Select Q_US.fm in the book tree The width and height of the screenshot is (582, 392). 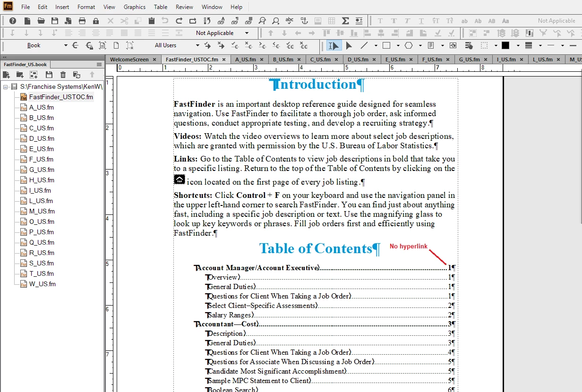click(x=42, y=242)
